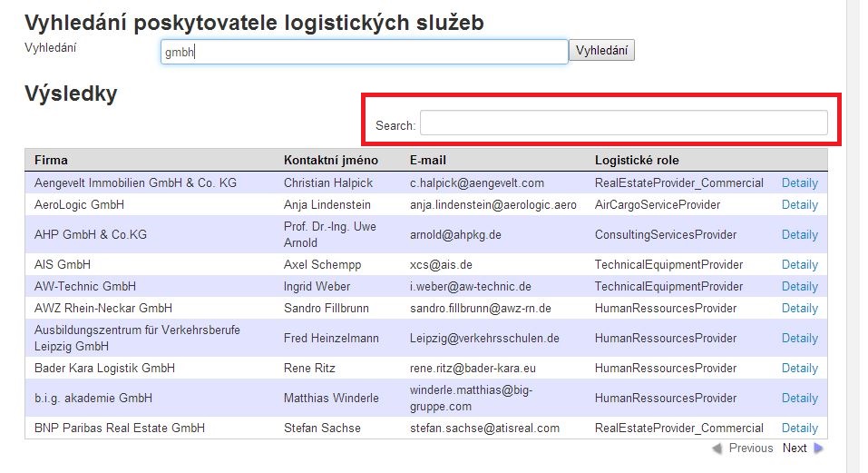Open Detaily for AW-Technic GmbH
This screenshot has width=868, height=473.
coord(799,286)
